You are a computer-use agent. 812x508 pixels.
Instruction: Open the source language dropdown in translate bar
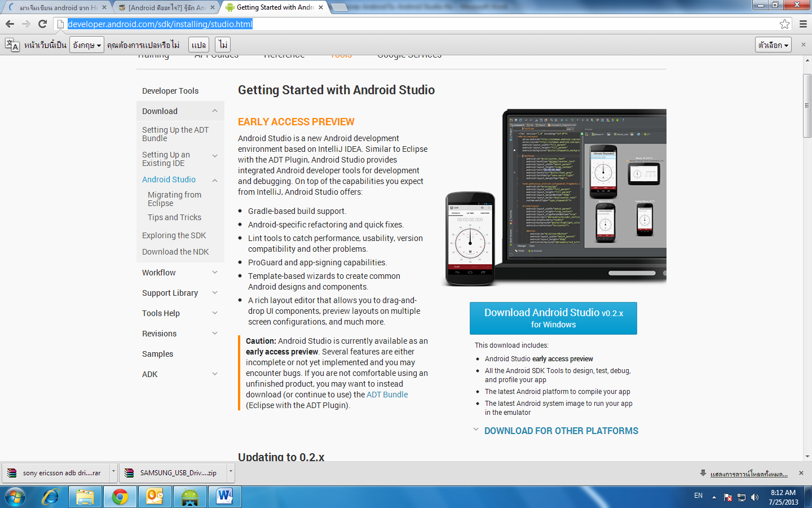click(x=87, y=45)
